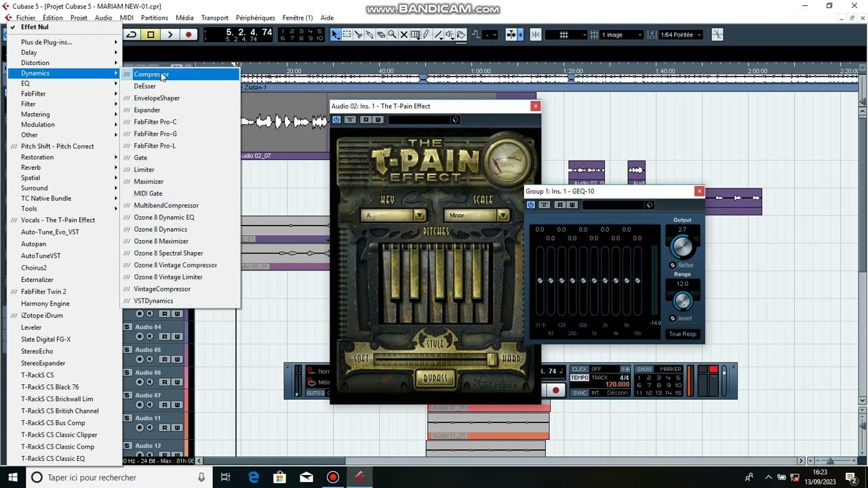Expand the Delay plugin category

click(x=64, y=52)
